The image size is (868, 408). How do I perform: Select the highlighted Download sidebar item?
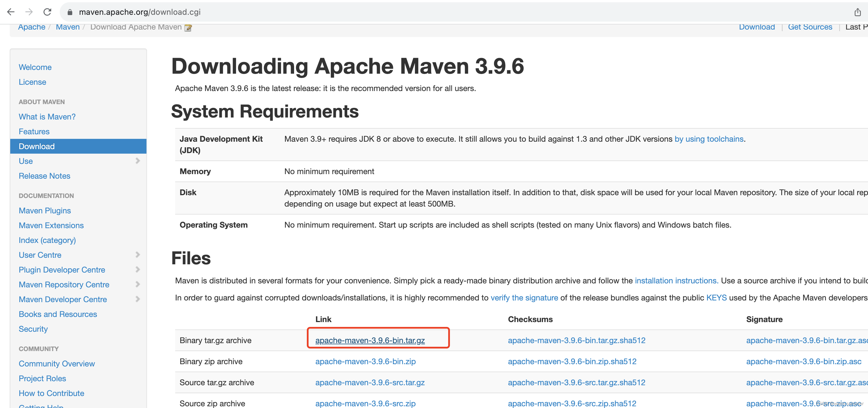78,146
